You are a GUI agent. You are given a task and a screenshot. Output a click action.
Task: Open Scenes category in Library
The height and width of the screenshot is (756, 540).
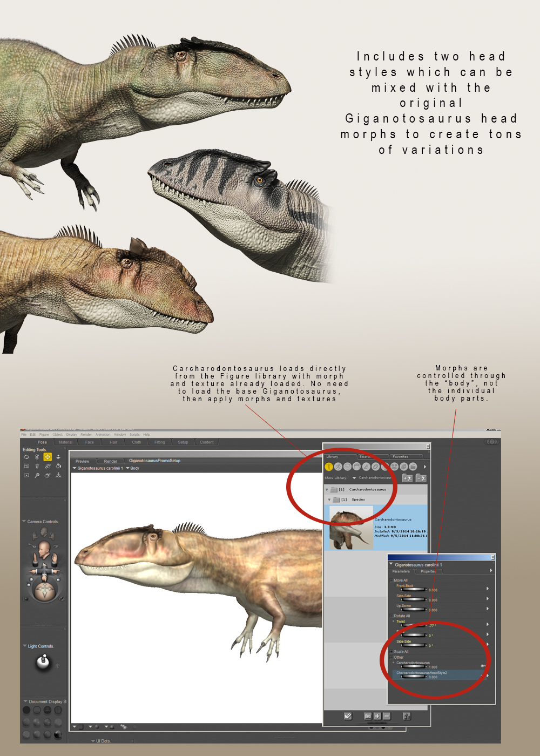[x=413, y=467]
